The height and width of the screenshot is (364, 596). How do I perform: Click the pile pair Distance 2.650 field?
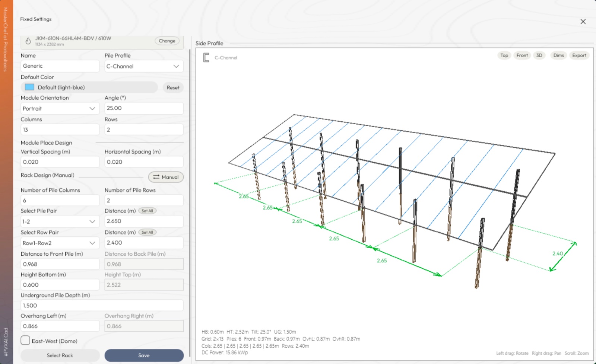[x=144, y=221]
